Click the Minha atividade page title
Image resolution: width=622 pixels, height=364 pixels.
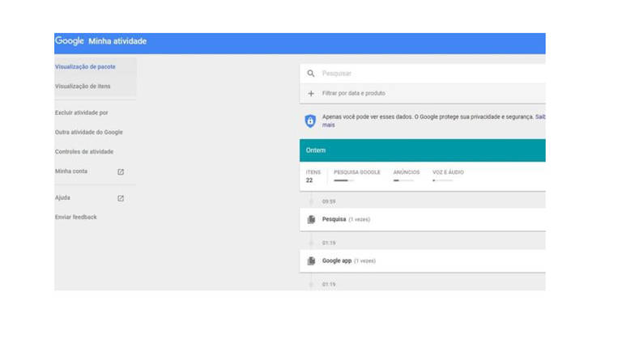[117, 41]
